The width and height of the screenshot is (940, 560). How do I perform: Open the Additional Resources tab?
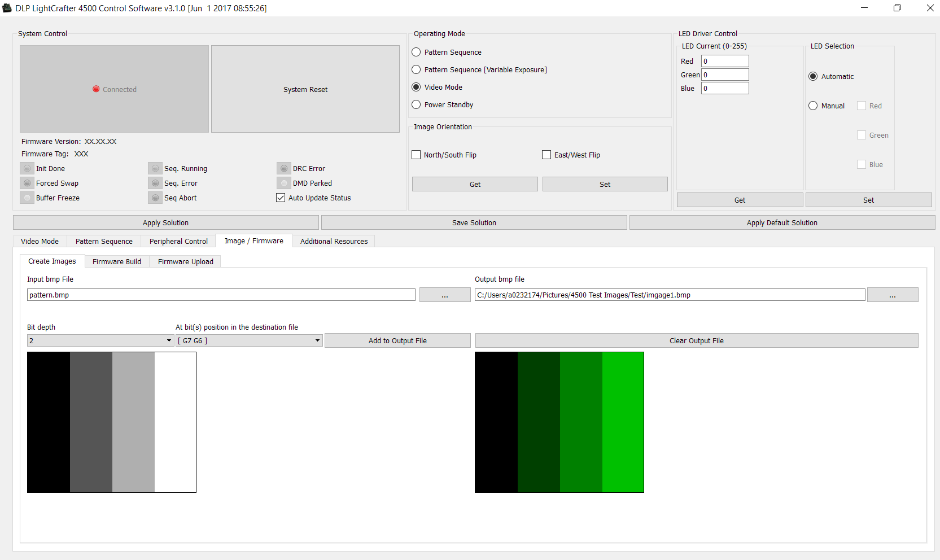334,241
